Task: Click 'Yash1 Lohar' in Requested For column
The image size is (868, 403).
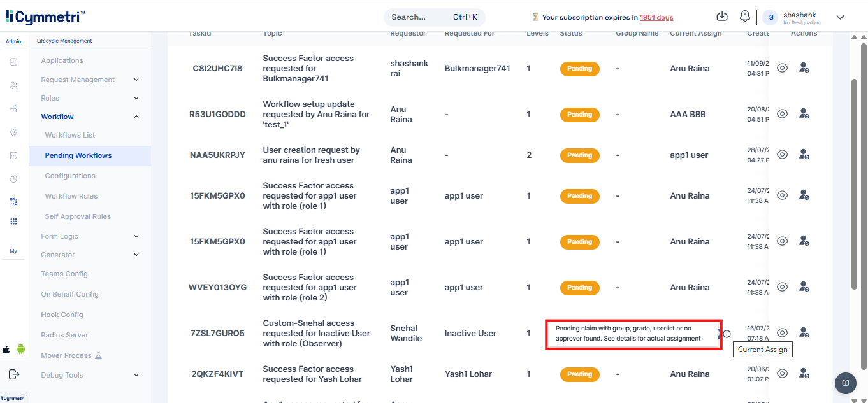Action: 468,374
